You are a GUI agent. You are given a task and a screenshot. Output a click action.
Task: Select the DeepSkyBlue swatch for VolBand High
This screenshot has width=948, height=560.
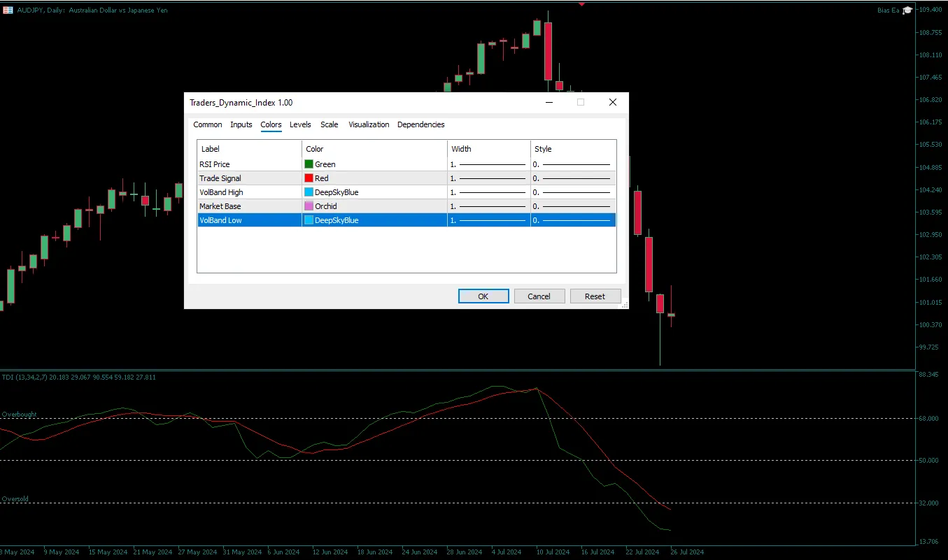tap(309, 192)
